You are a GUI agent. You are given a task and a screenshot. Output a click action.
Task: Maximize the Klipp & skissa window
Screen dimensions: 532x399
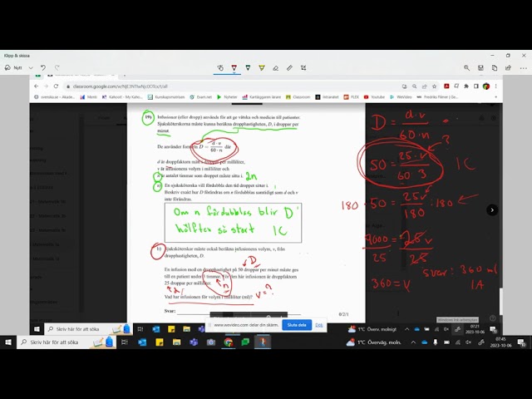pos(508,56)
